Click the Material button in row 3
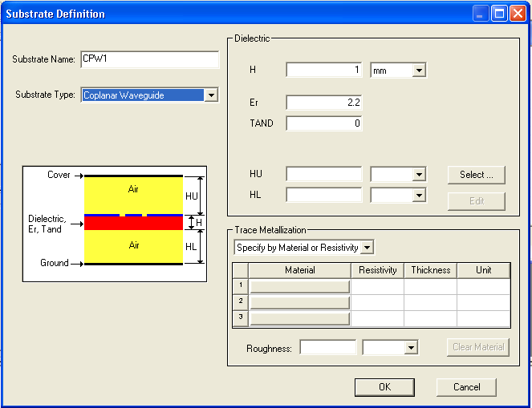The image size is (532, 408). pyautogui.click(x=299, y=318)
